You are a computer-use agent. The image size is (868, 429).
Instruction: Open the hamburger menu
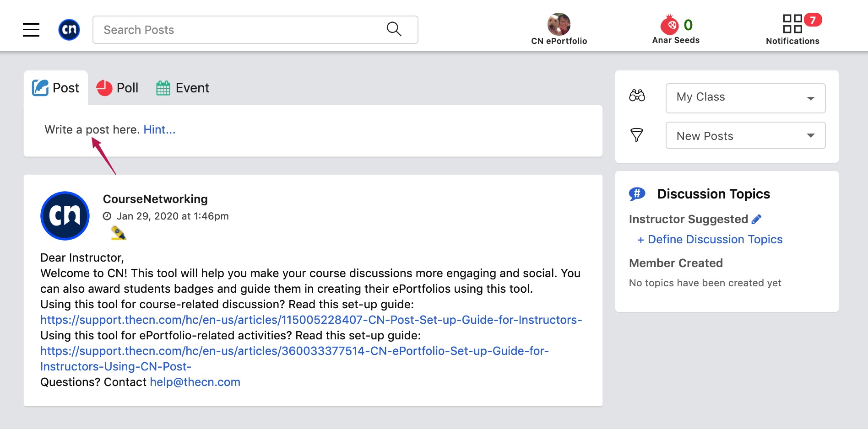coord(31,30)
